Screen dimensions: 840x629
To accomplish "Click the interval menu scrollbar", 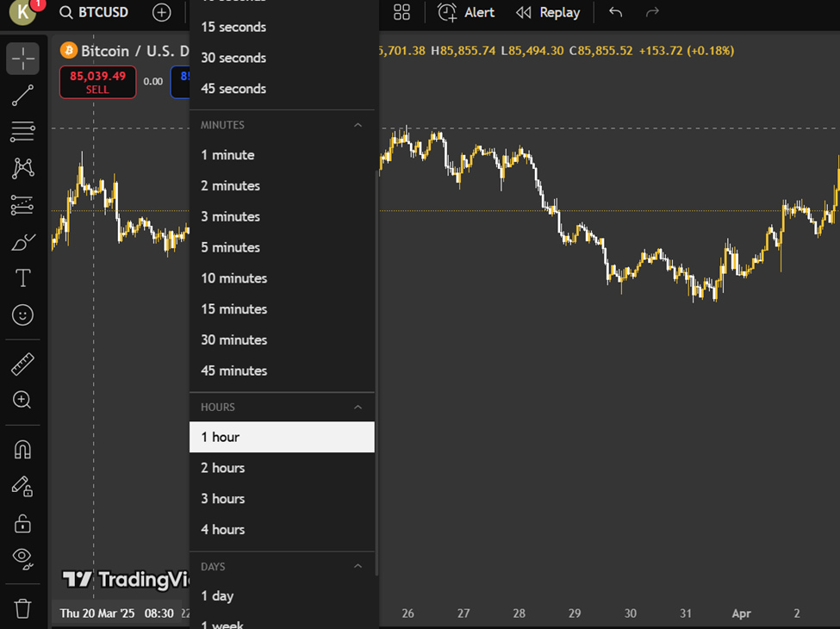I will (377, 374).
